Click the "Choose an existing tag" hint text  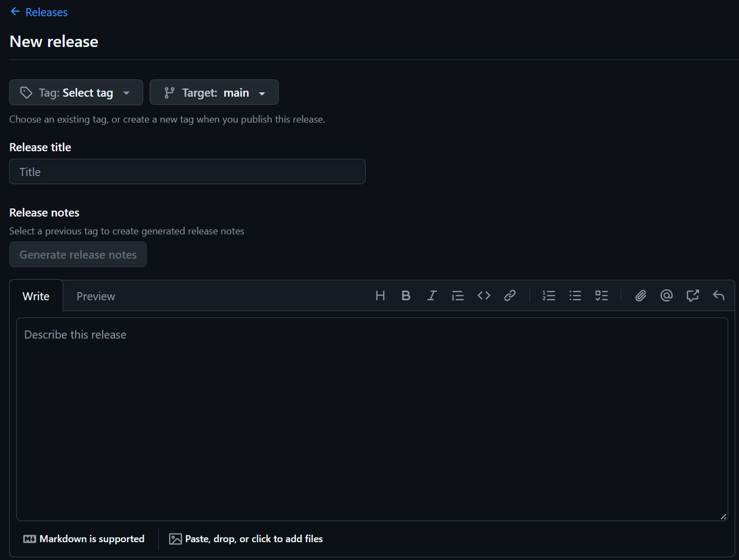click(x=167, y=119)
